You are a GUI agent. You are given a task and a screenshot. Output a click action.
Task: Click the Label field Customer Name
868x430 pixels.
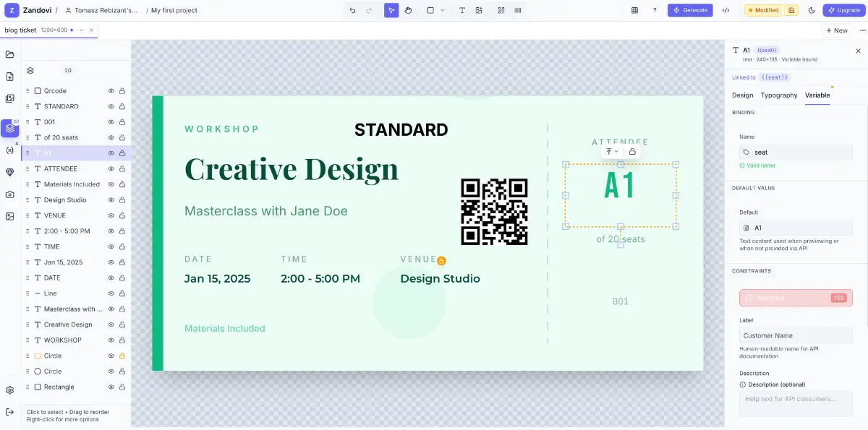coord(796,335)
